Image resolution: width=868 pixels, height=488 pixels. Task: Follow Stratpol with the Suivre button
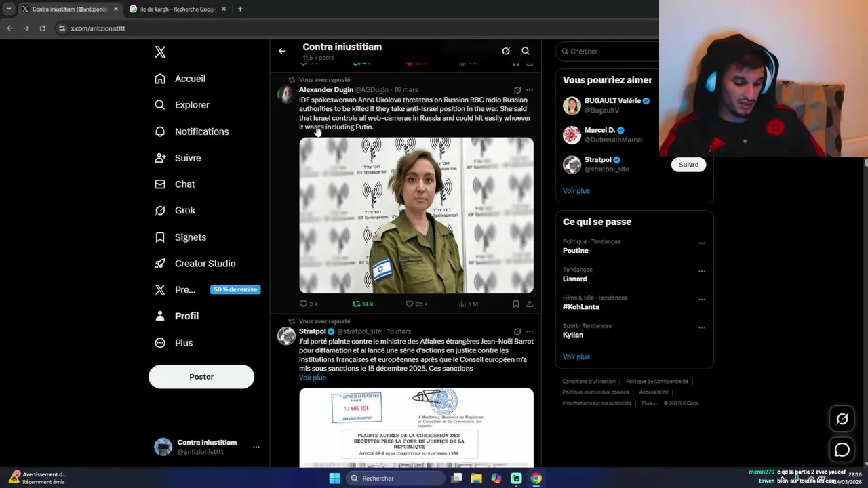(688, 165)
